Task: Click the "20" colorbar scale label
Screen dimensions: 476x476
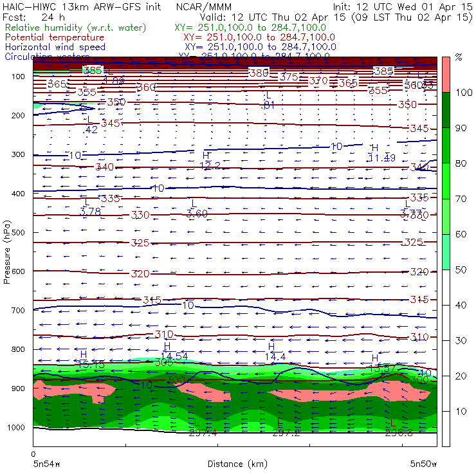Action: click(x=461, y=376)
